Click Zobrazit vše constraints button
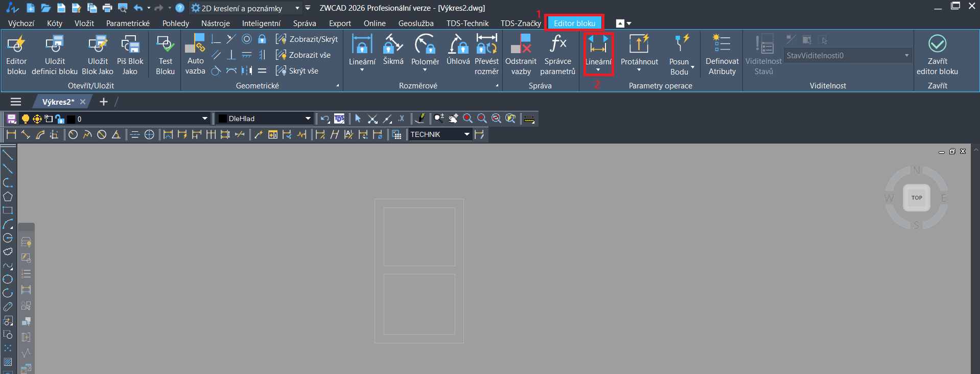 [304, 55]
